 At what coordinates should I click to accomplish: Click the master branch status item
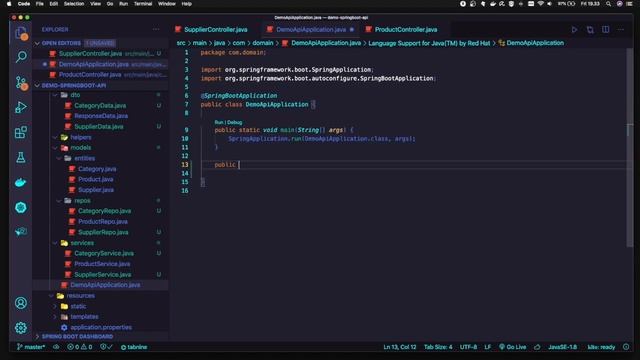(31, 347)
